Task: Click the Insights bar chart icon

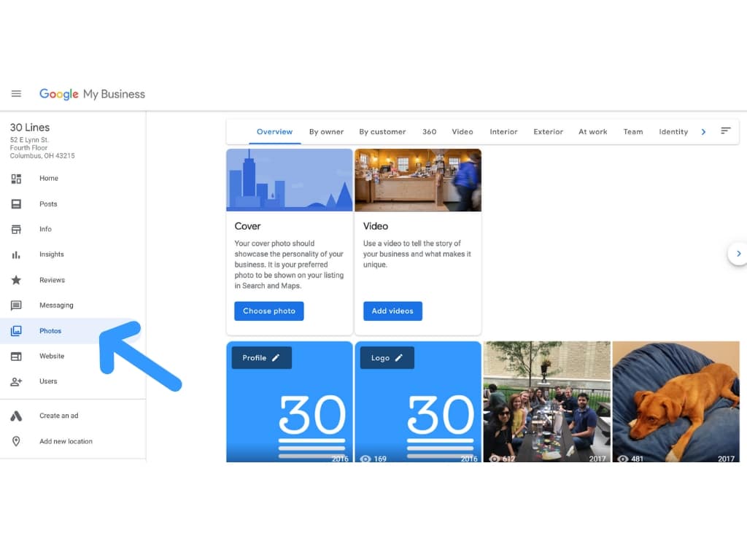Action: [16, 254]
